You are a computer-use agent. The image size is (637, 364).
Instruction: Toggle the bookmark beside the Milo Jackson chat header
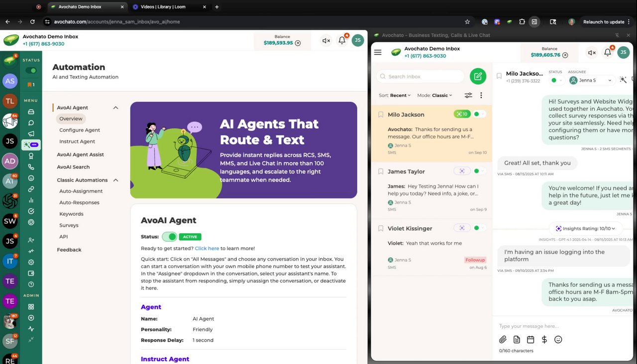(x=499, y=76)
